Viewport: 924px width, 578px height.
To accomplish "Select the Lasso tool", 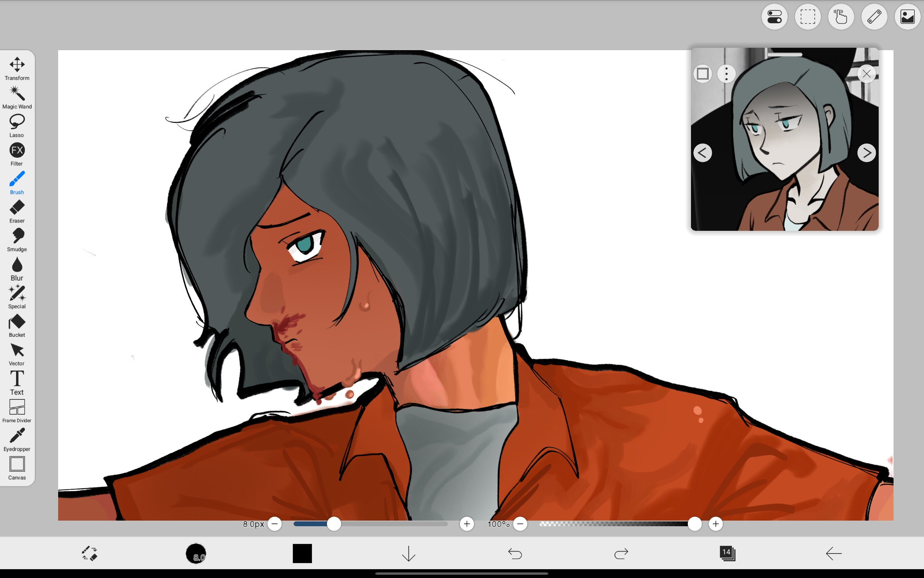I will point(17,126).
